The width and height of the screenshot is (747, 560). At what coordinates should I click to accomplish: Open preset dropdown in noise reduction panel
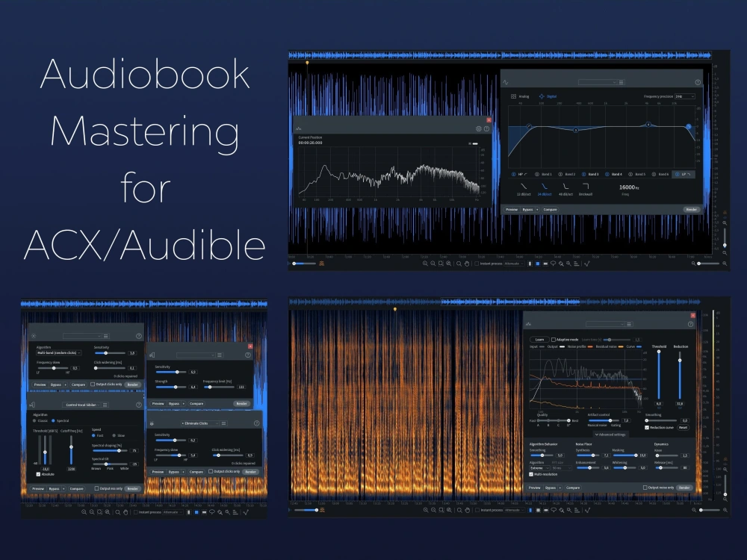(x=605, y=324)
